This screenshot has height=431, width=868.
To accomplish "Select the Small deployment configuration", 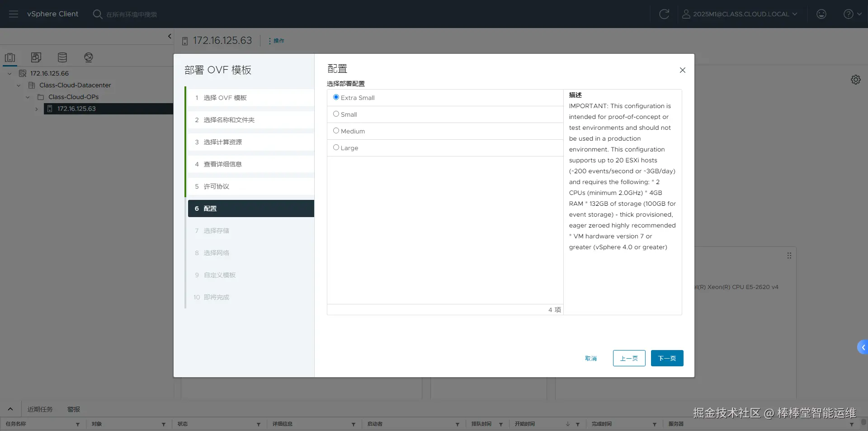I will (336, 114).
